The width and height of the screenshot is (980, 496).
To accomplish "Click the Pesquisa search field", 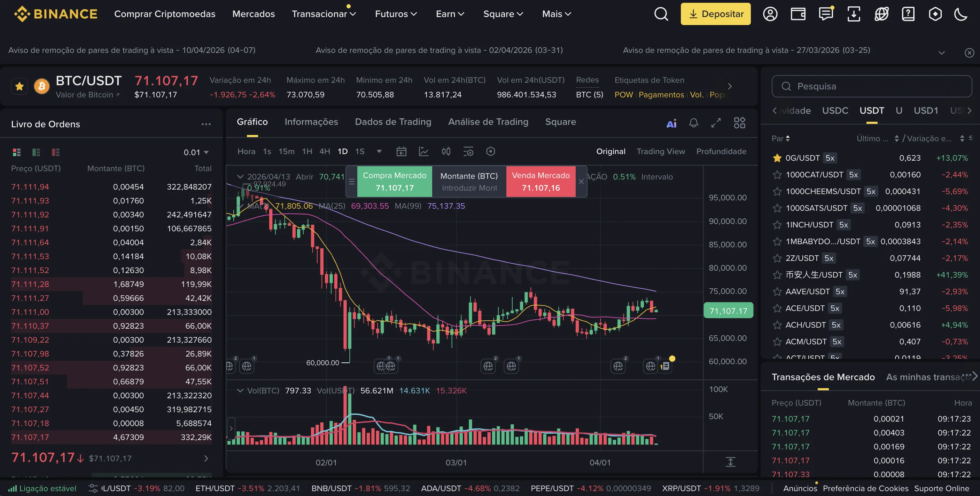I will point(871,86).
